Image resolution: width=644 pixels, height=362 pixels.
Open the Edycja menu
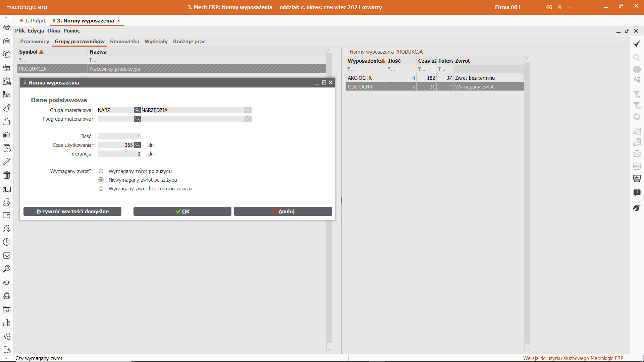coord(36,31)
